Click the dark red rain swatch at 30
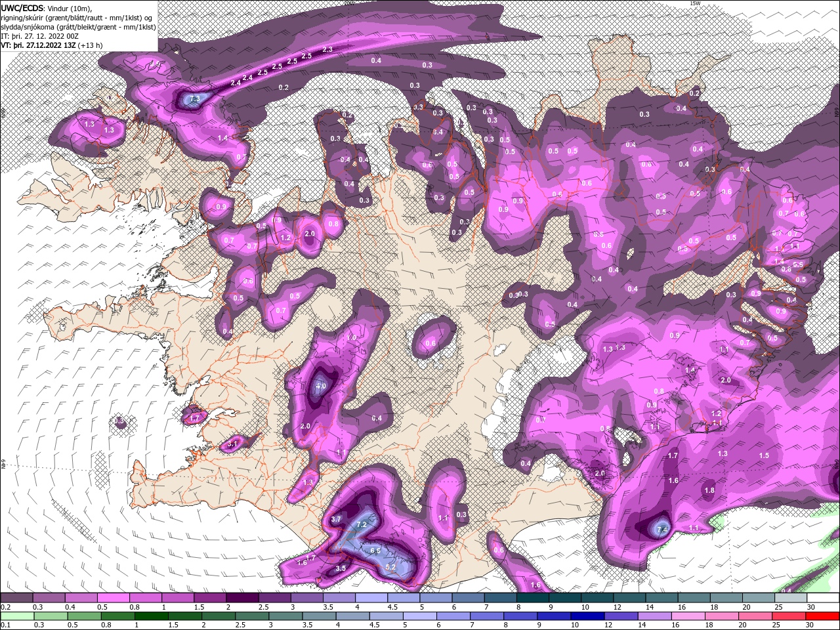840x630 pixels. [x=823, y=616]
